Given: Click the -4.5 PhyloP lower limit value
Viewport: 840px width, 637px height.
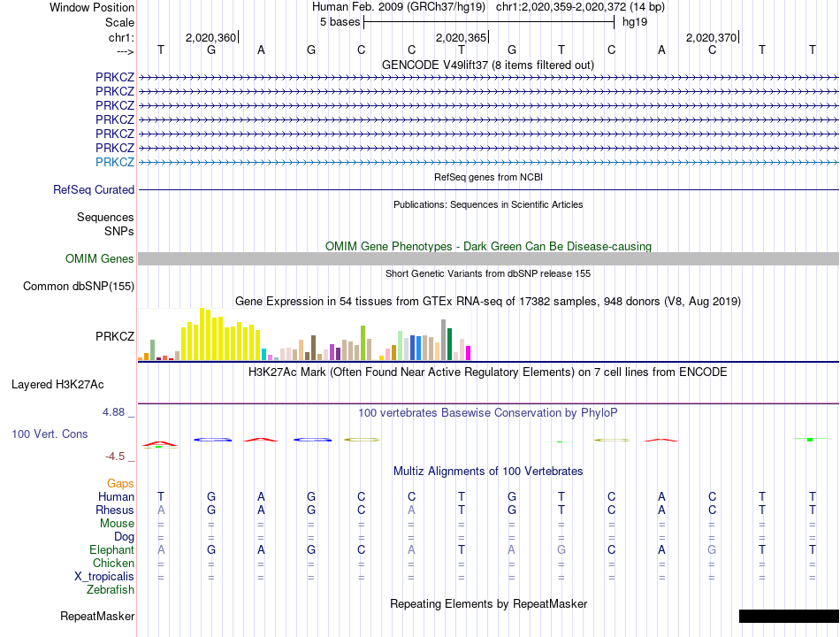Looking at the screenshot, I should (115, 457).
